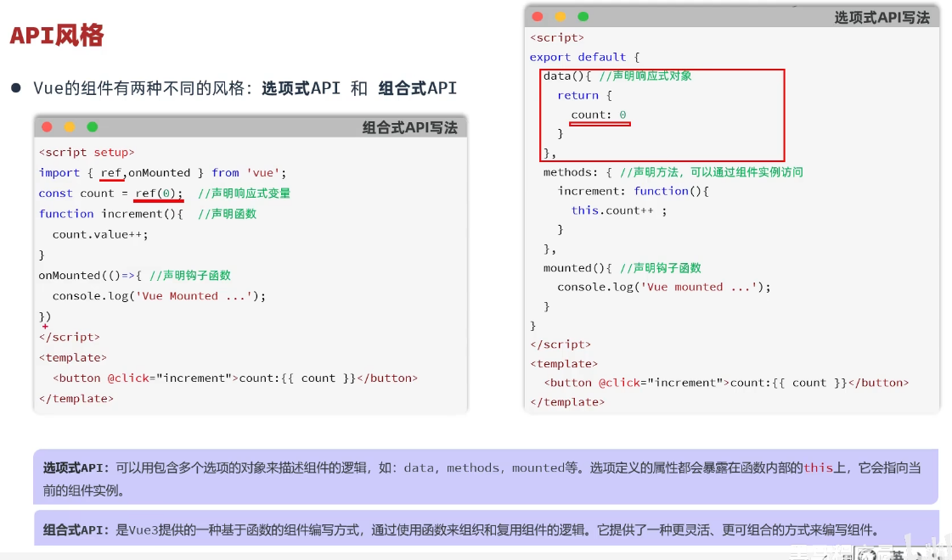Click the underlined 'ref(0);' expression
The width and height of the screenshot is (952, 560).
159,193
